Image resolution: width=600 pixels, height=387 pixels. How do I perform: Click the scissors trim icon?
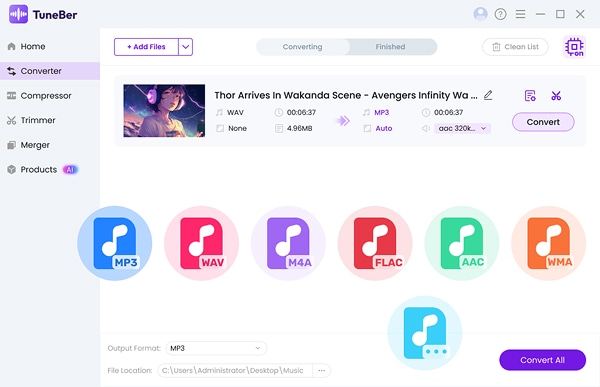pos(556,95)
